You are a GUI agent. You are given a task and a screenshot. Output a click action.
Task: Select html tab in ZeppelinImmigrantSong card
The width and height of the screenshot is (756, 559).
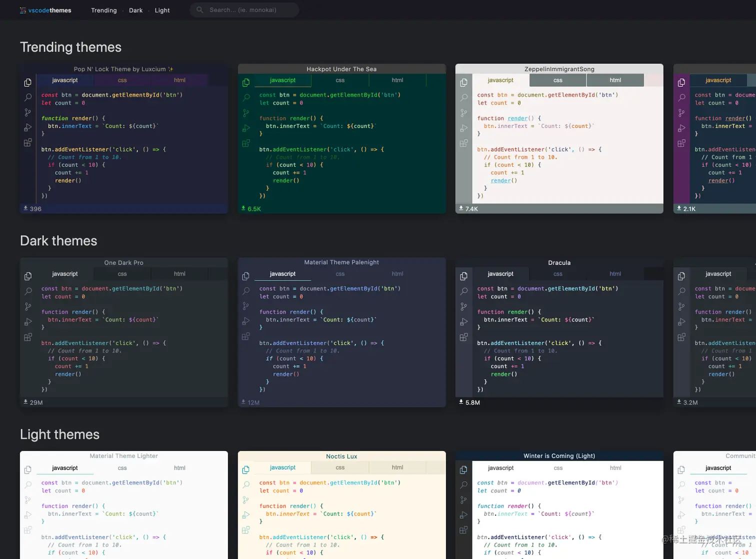(615, 80)
